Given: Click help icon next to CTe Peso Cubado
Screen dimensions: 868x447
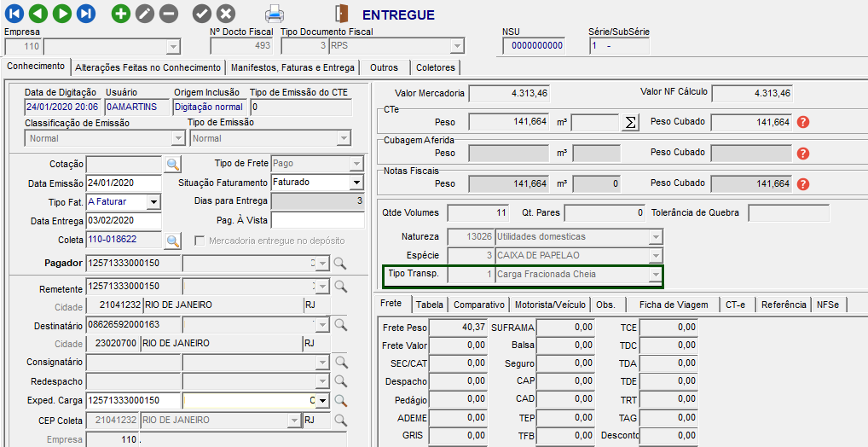Looking at the screenshot, I should coord(802,122).
